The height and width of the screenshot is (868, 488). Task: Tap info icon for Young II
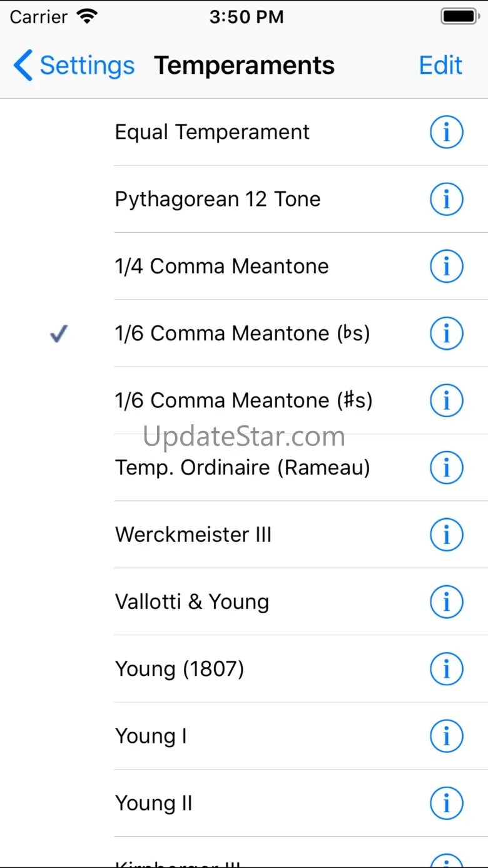click(446, 803)
